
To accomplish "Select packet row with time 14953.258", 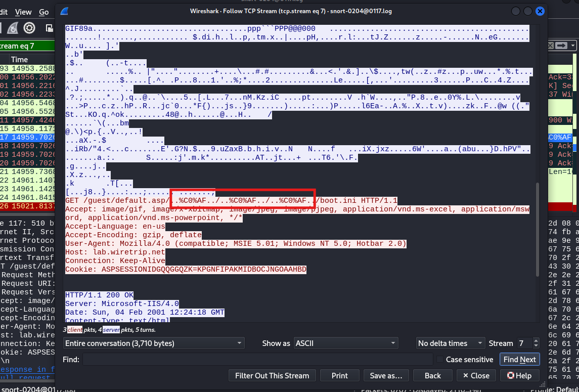I will click(27, 69).
